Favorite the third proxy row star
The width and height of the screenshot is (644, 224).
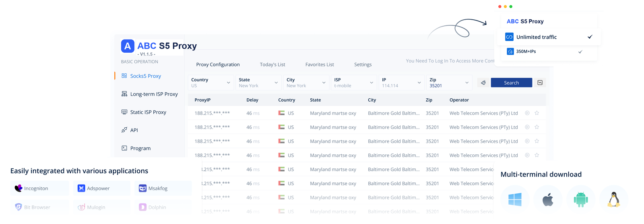coord(537,141)
